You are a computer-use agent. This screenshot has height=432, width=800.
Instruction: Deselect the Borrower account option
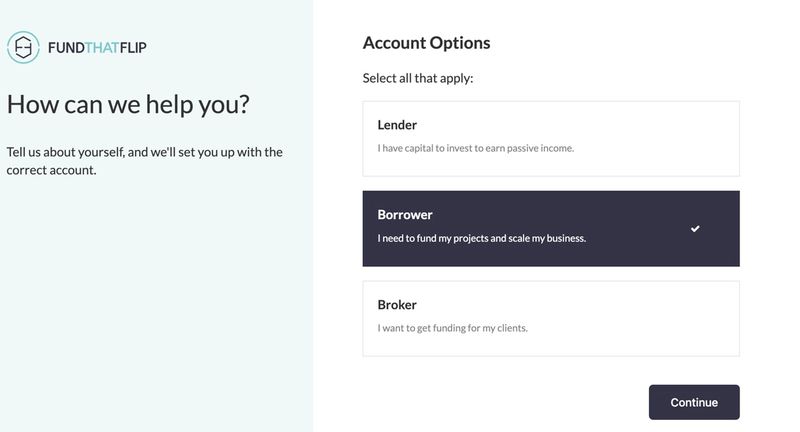551,228
